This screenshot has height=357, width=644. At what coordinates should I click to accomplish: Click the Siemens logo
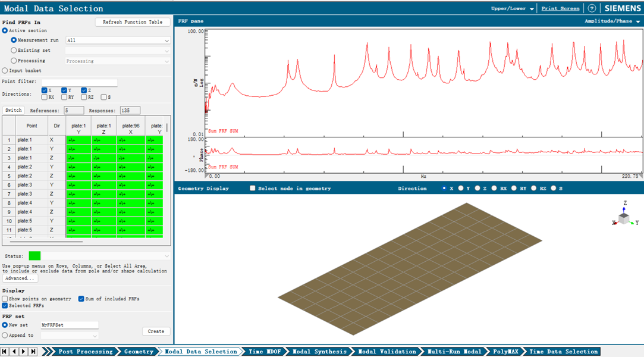coord(623,8)
